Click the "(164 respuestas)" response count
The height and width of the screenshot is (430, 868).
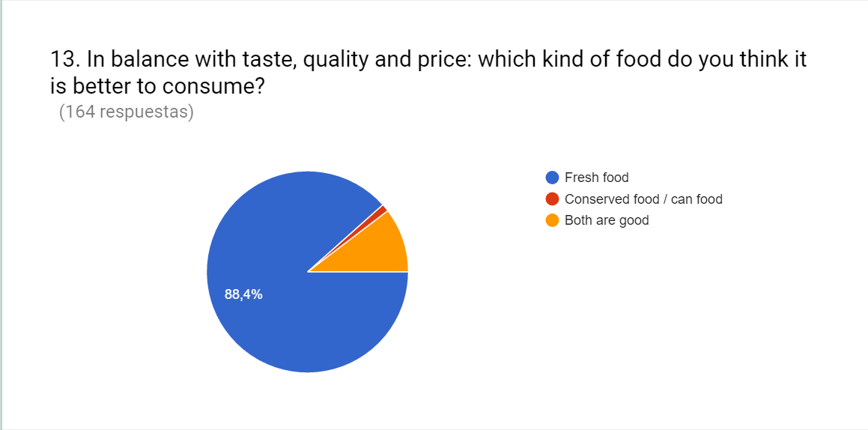(126, 113)
